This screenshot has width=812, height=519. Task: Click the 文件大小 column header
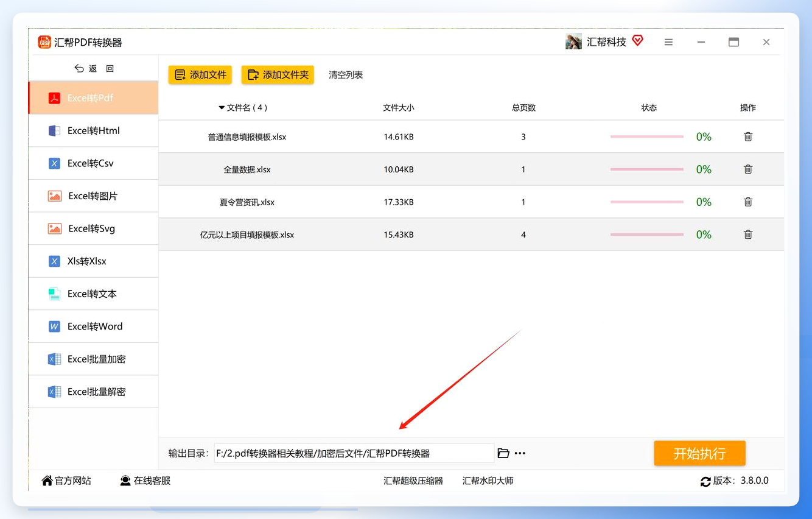coord(399,108)
